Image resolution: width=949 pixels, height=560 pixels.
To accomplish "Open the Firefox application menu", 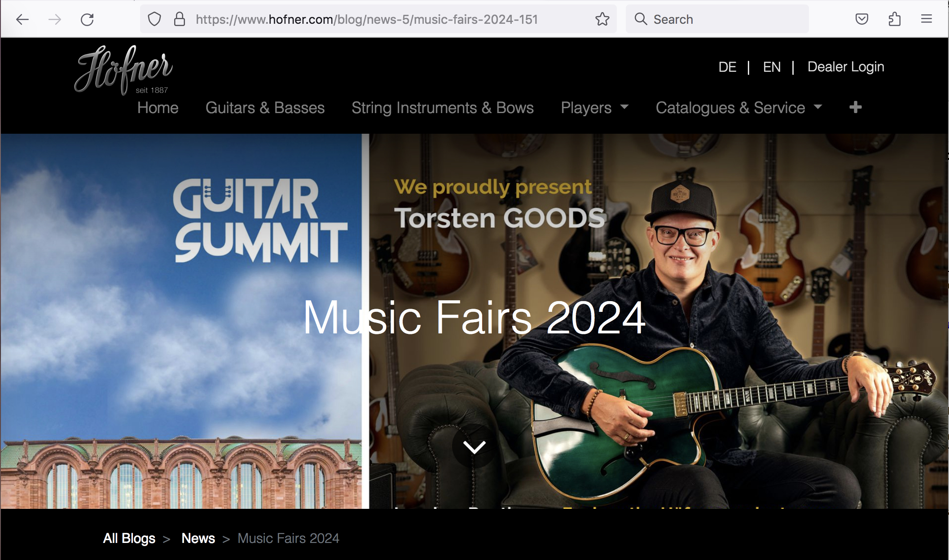I will (x=927, y=19).
